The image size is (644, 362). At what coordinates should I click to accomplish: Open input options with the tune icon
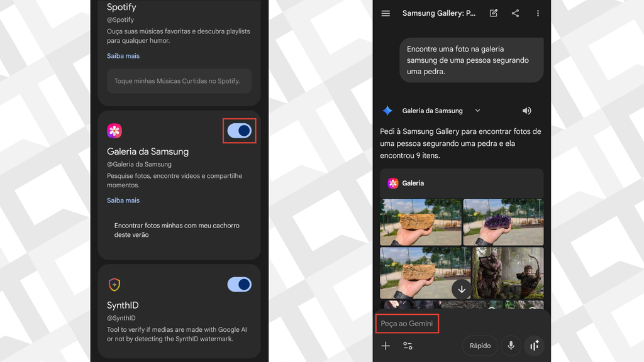(x=408, y=345)
